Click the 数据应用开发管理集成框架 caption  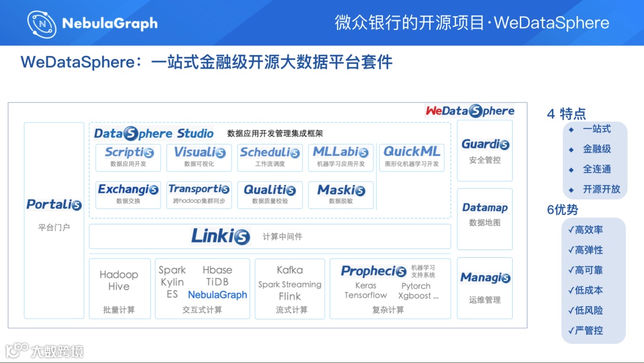[x=275, y=133]
